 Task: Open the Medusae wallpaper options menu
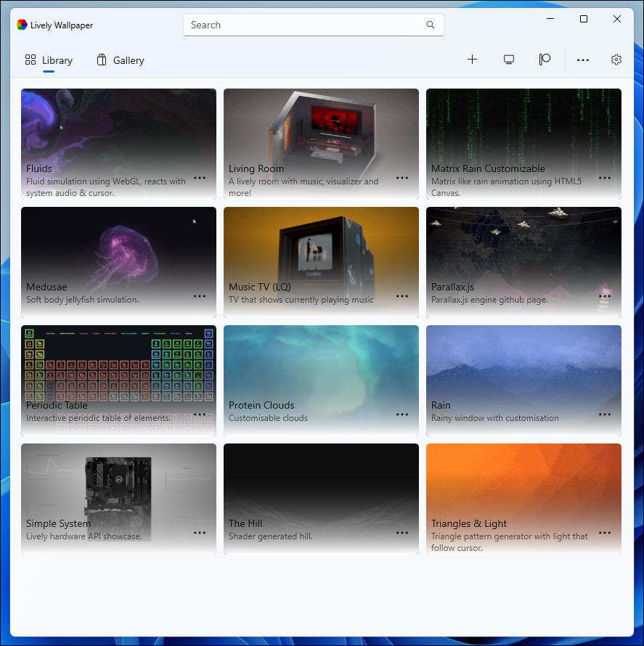[200, 295]
